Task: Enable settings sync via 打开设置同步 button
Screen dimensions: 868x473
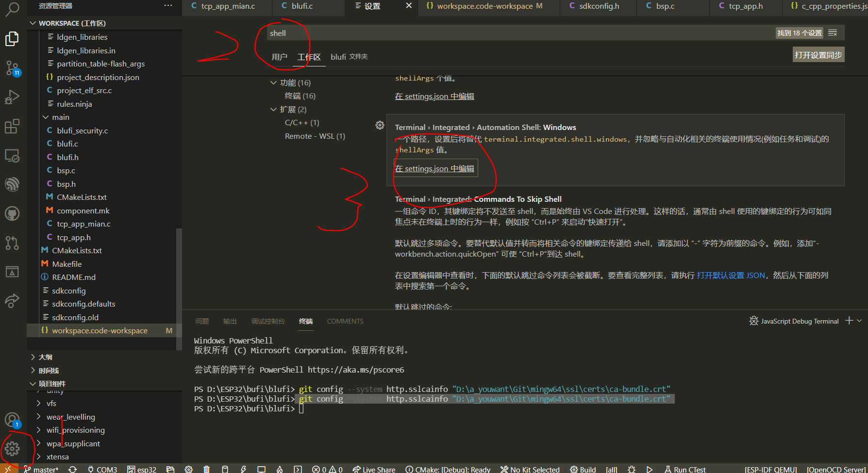Action: tap(818, 54)
